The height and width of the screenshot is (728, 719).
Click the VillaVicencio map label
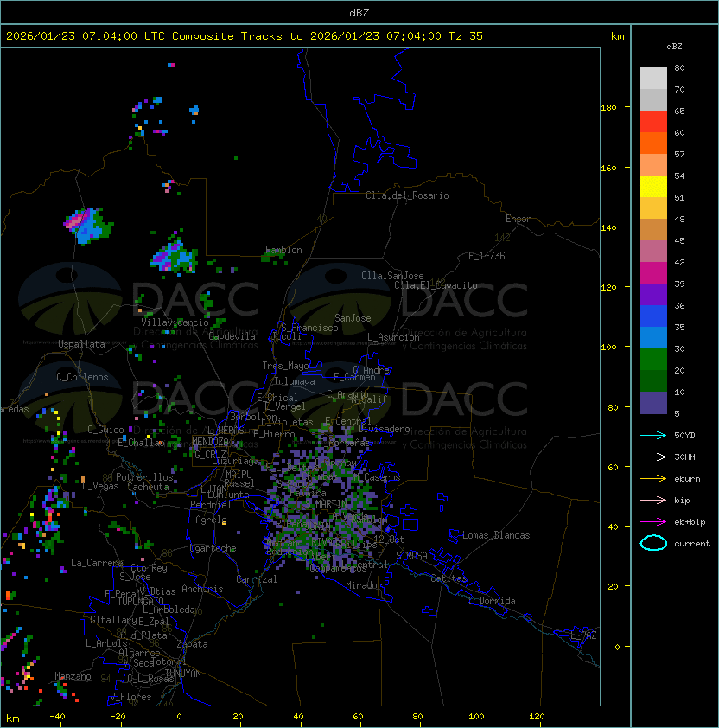pyautogui.click(x=175, y=322)
